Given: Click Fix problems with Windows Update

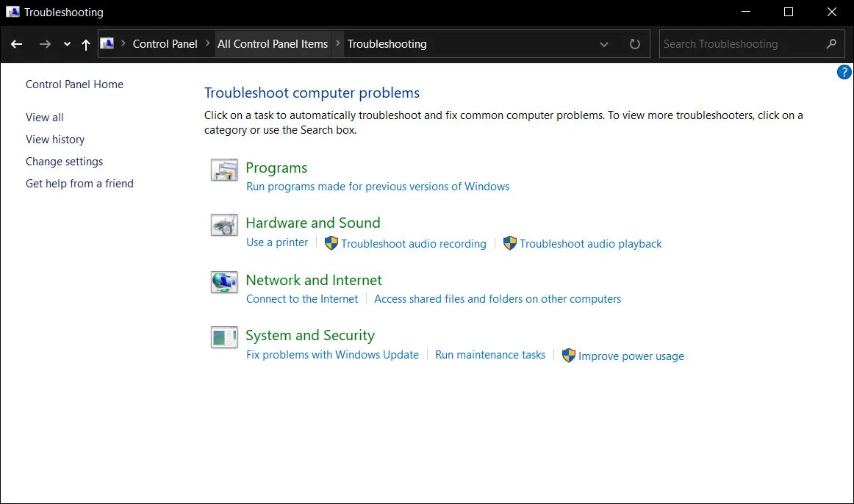Looking at the screenshot, I should point(332,355).
